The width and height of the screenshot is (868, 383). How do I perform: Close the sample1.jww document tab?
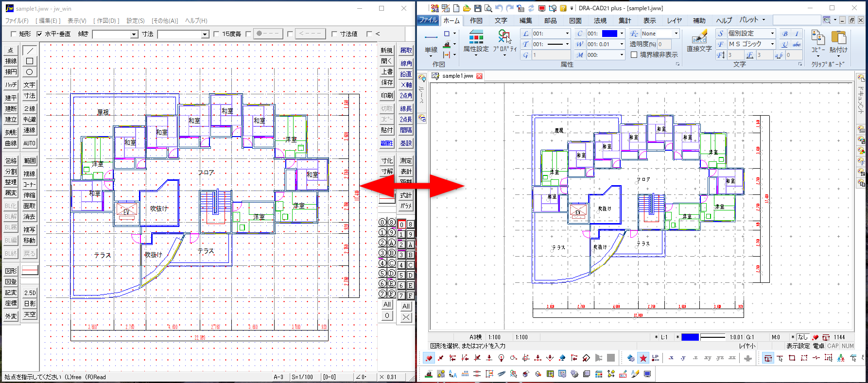[x=480, y=76]
